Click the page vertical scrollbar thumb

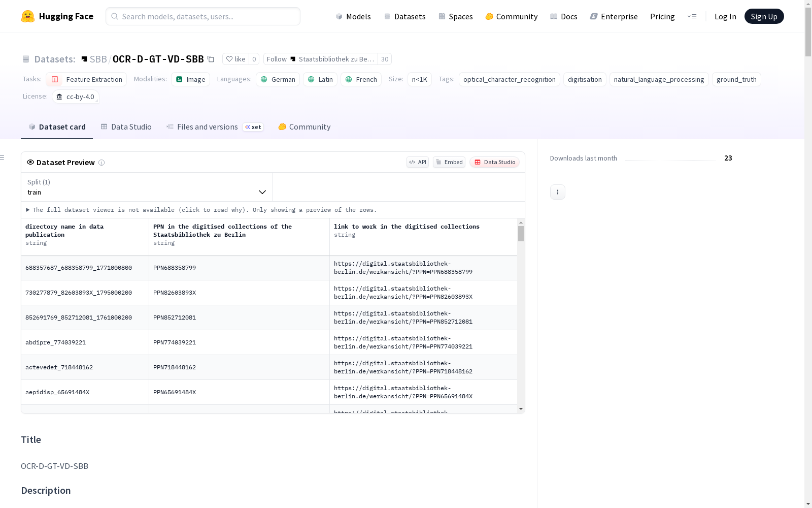pos(808,31)
